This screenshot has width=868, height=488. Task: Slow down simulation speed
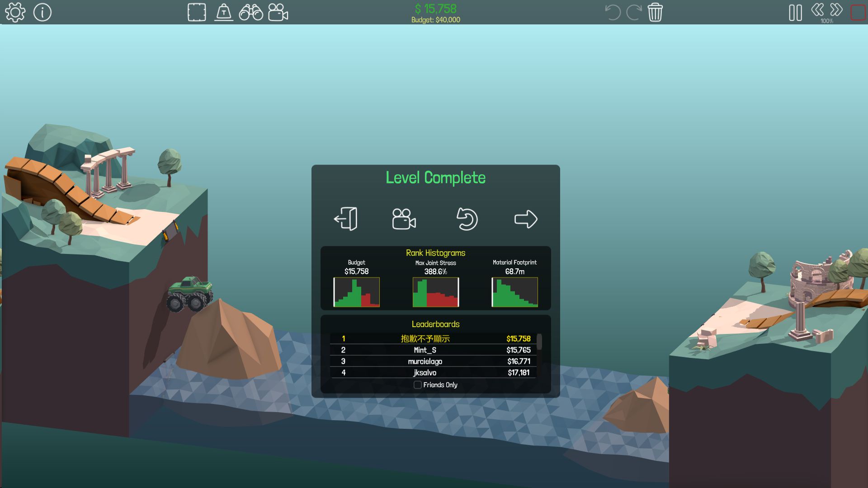point(817,9)
